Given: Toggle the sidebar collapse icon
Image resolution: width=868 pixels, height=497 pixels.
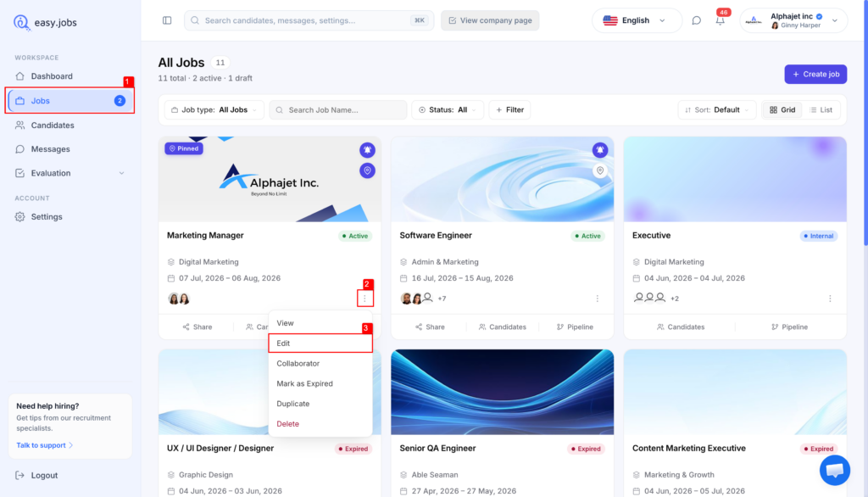Looking at the screenshot, I should [167, 20].
